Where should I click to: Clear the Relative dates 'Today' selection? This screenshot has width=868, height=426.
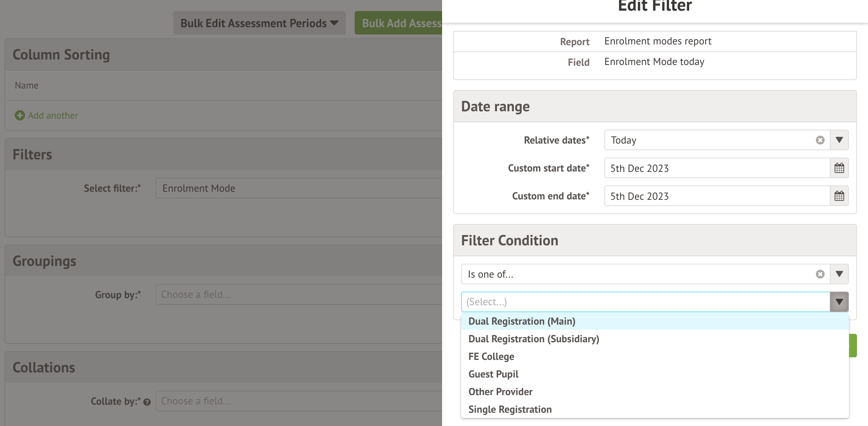(x=820, y=140)
